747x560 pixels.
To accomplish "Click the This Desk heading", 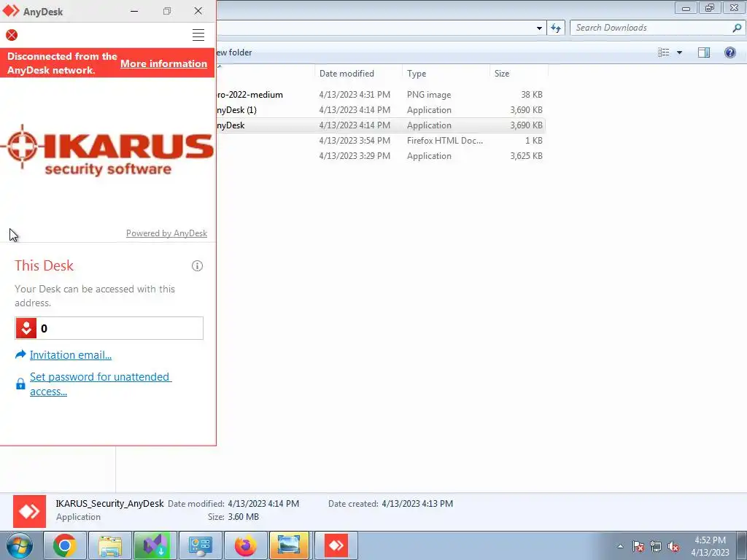I will click(44, 265).
